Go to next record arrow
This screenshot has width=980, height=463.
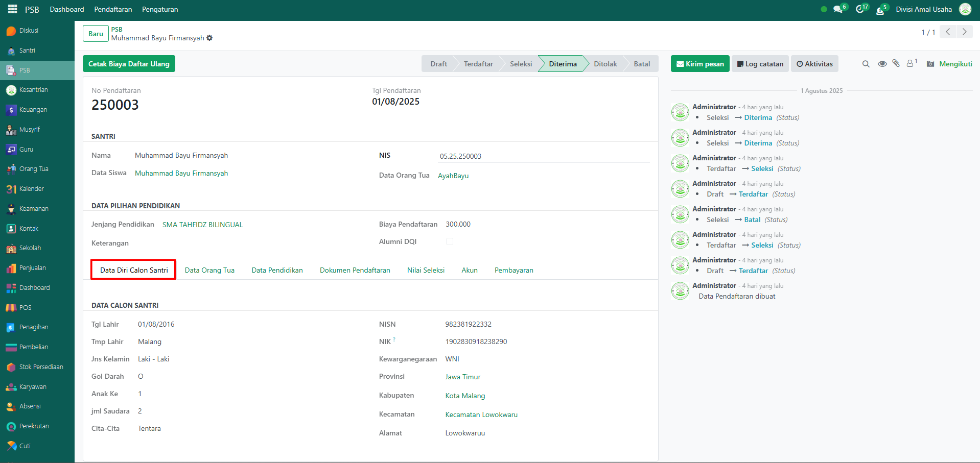(x=964, y=32)
